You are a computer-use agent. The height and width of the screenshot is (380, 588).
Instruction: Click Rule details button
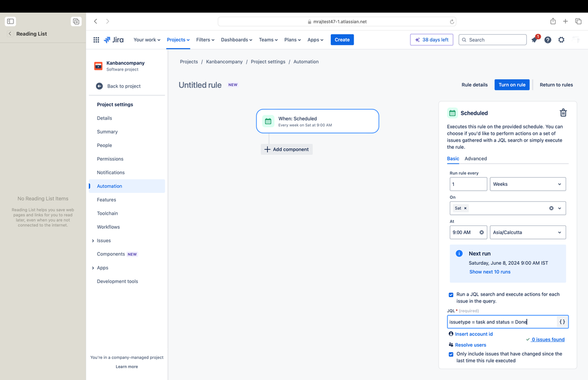click(474, 85)
